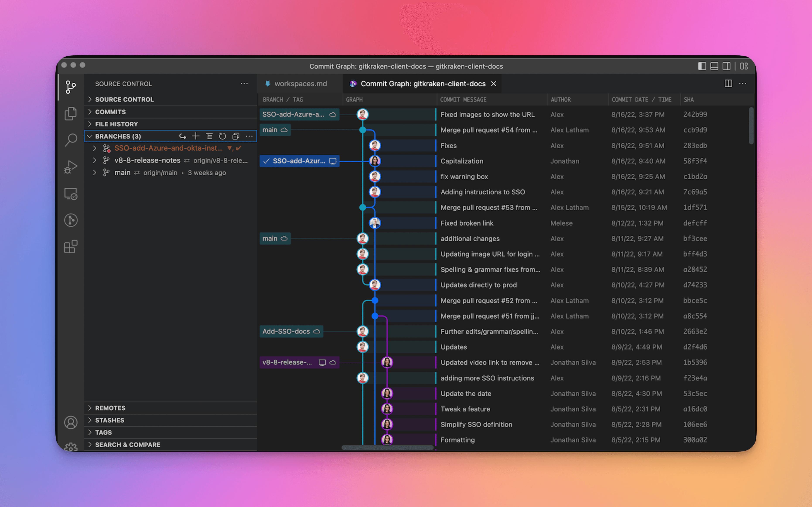This screenshot has height=507, width=812.
Task: Open the Search magnifier icon in activity bar
Action: 70,140
